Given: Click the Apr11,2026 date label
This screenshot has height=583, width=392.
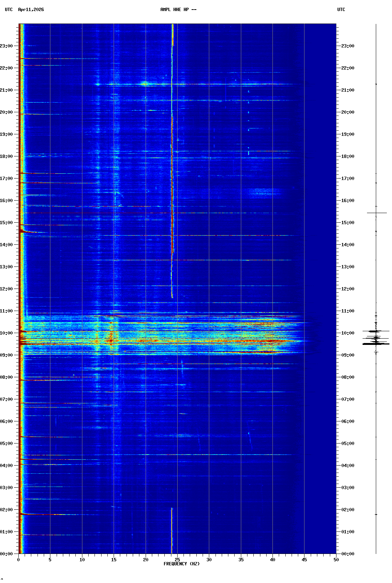Looking at the screenshot, I should [x=31, y=10].
